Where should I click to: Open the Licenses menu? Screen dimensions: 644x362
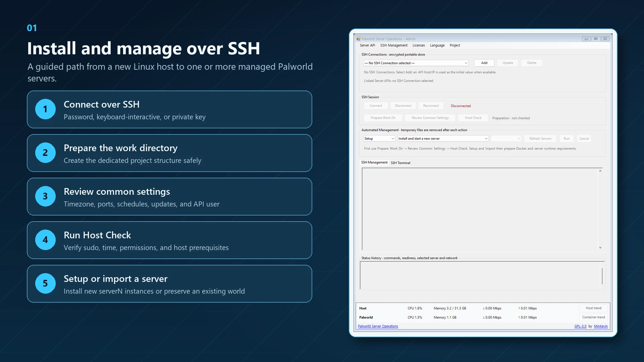(x=419, y=46)
